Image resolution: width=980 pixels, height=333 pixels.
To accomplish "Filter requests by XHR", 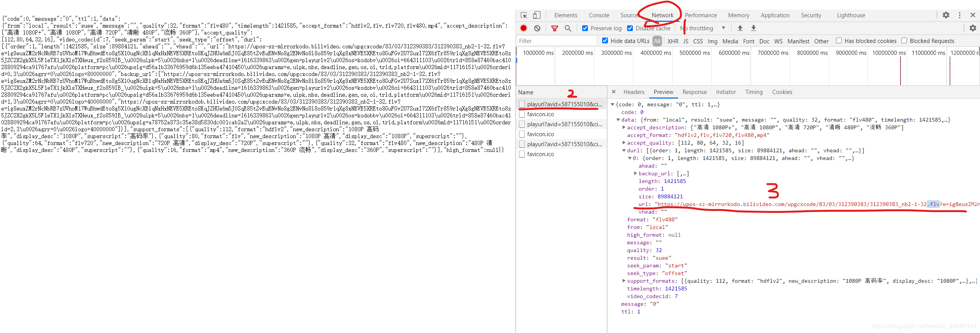I will pos(673,41).
